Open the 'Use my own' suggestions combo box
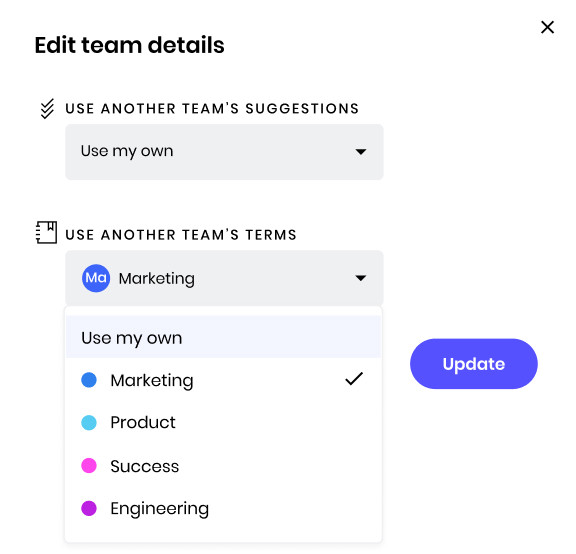The height and width of the screenshot is (554, 576). (224, 152)
